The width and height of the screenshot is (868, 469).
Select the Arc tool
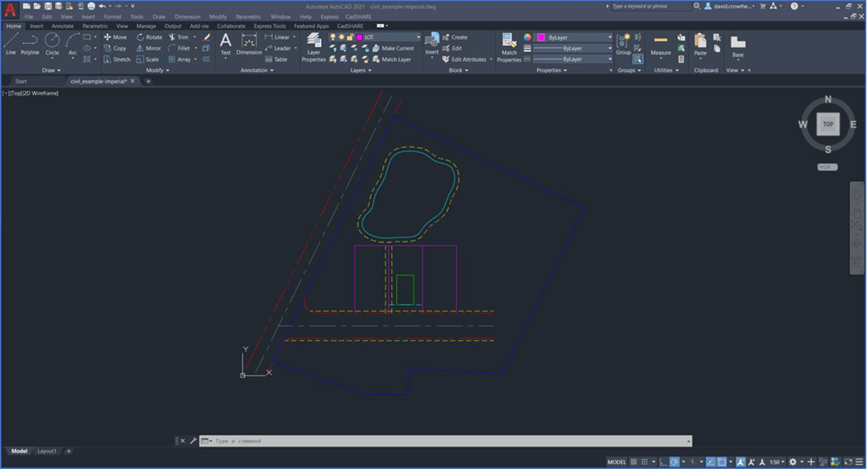(73, 44)
